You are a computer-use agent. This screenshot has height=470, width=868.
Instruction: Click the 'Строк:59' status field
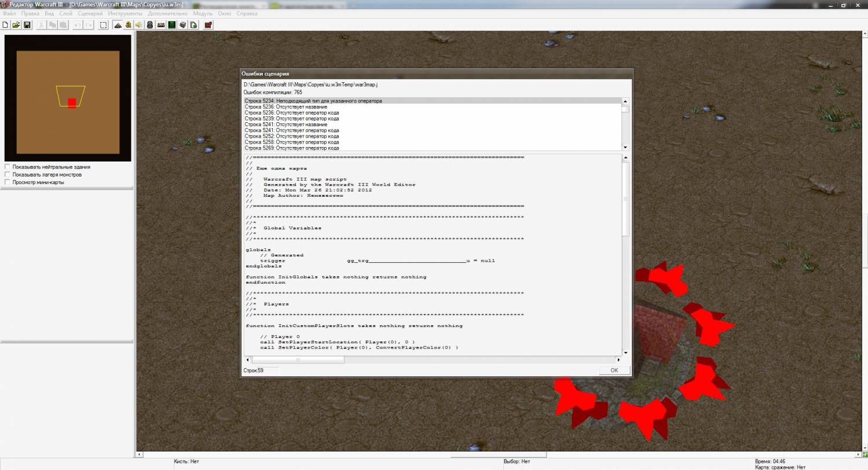[261, 370]
